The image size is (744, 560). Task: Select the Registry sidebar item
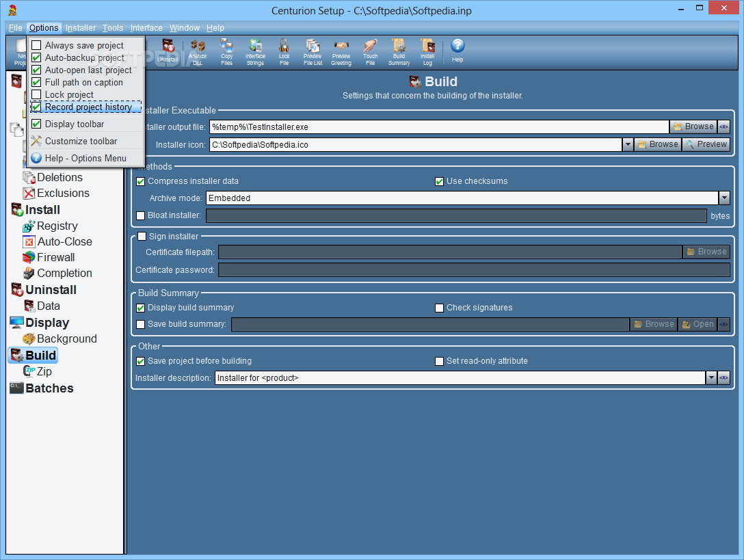51,226
